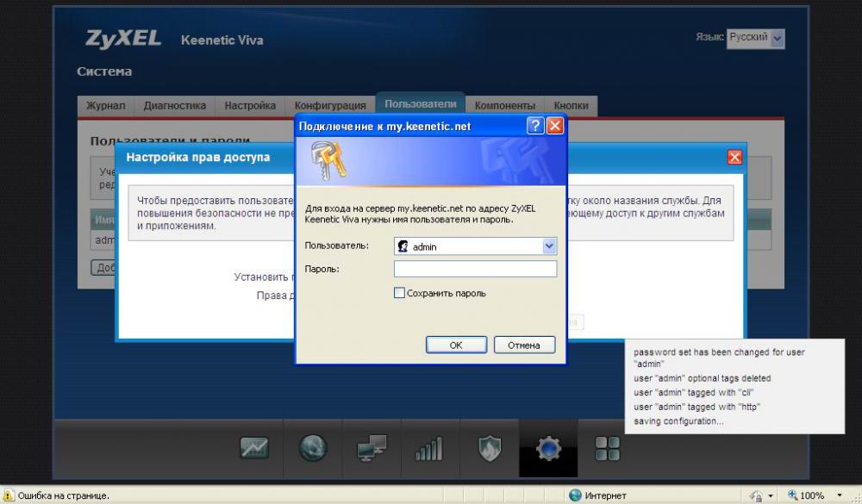Screen dimensions: 862x504
Task: Click the help question mark button in login dialog
Action: coord(535,126)
